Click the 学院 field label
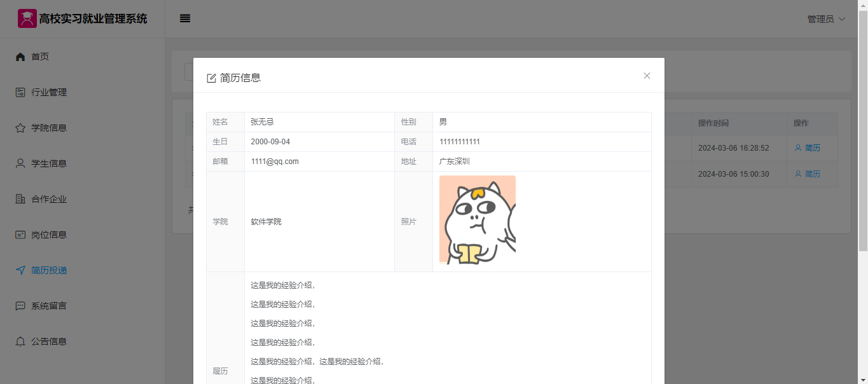 click(220, 222)
